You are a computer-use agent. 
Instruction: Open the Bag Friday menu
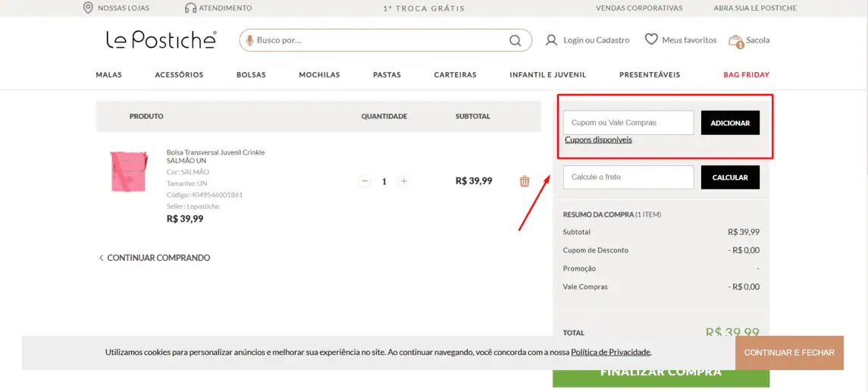click(x=746, y=75)
